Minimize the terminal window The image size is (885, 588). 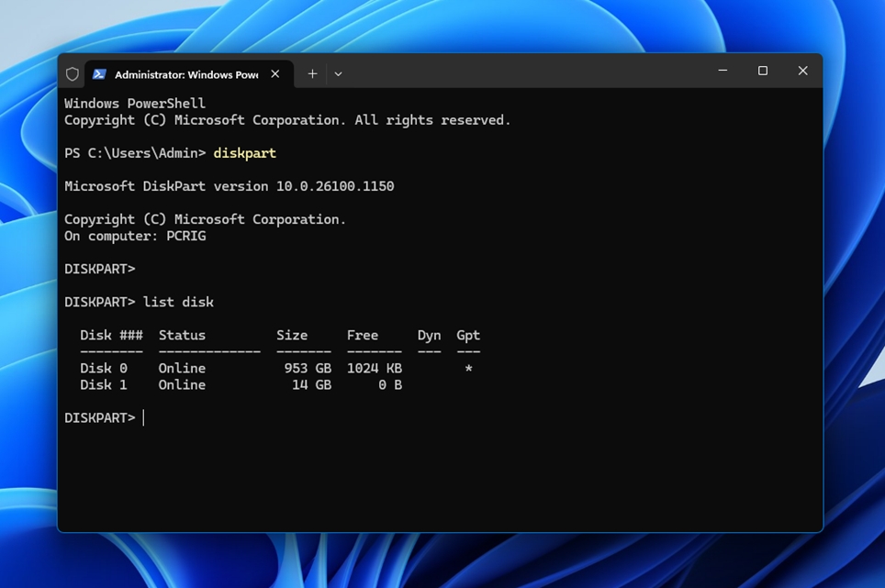(x=723, y=71)
